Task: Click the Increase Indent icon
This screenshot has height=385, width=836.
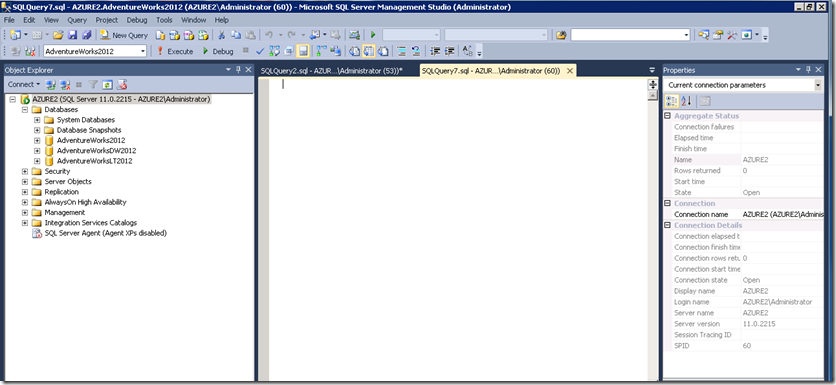Action: point(449,52)
